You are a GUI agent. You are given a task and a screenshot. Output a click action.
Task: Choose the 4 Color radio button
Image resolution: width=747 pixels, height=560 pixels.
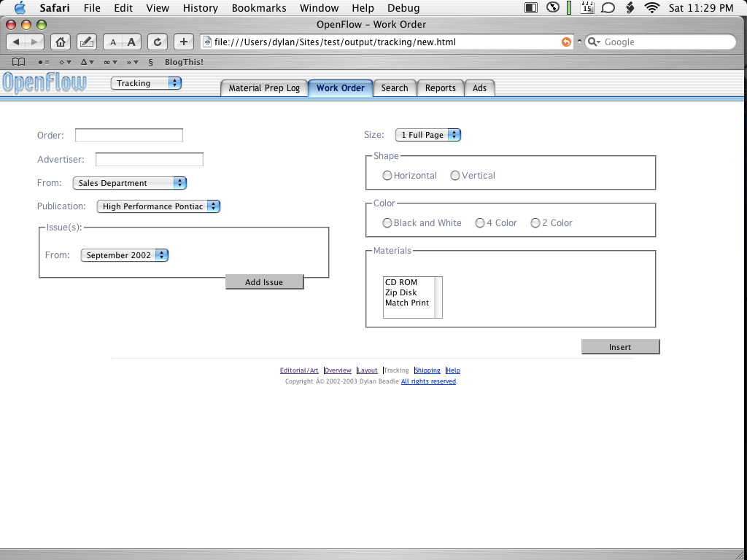point(480,223)
